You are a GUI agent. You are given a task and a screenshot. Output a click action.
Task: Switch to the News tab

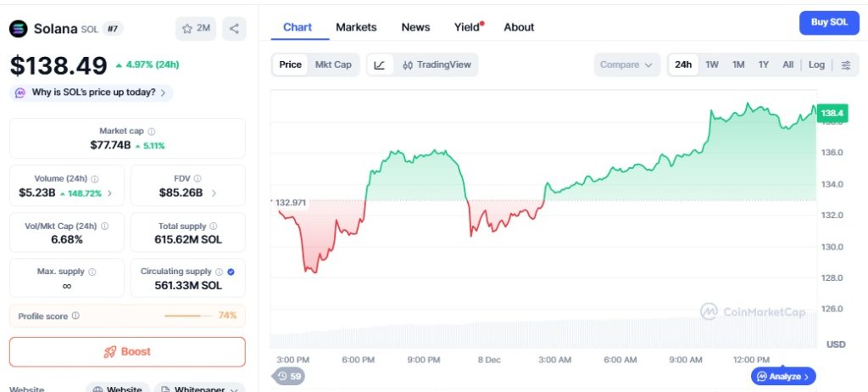click(415, 27)
